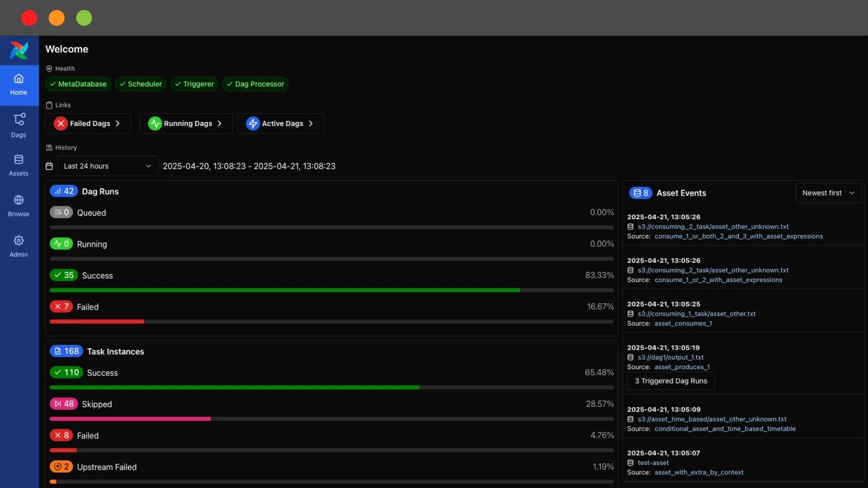Click 83.33% Success percentage text

tap(599, 275)
